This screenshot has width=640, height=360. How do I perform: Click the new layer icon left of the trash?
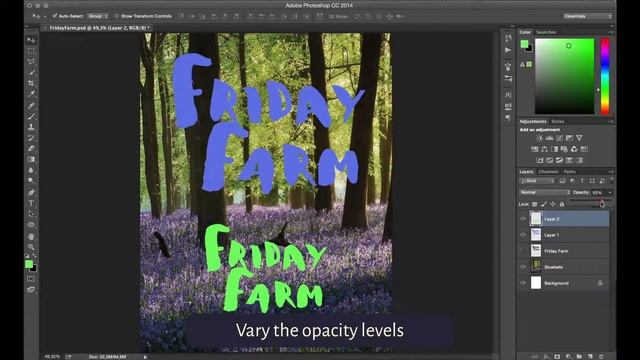coord(590,356)
